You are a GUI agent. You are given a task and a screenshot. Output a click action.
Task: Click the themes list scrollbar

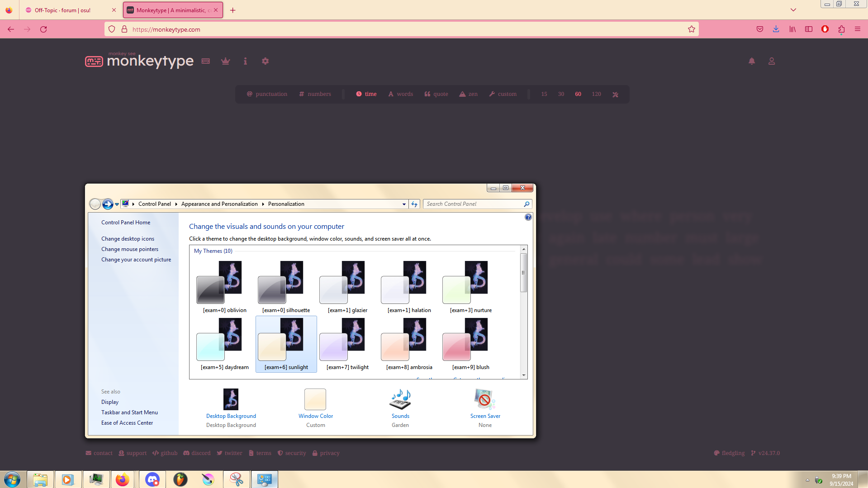click(524, 272)
